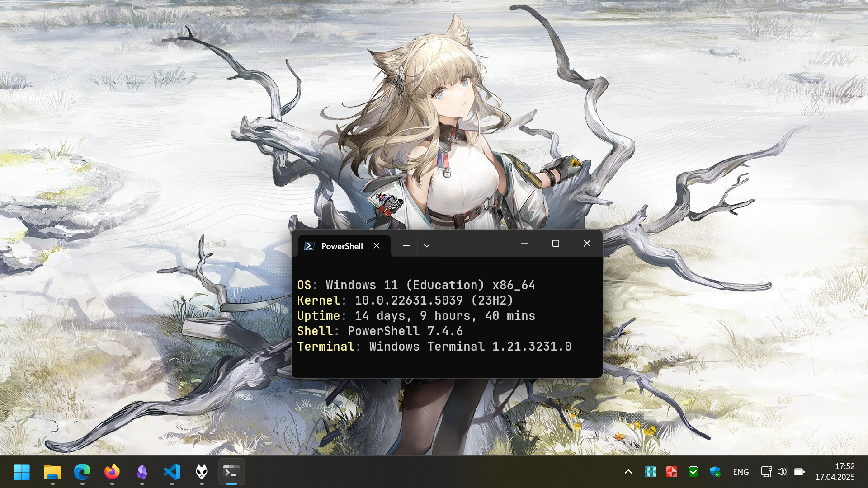Launch Firefox from the taskbar
Screen dimensions: 868x488
(x=112, y=472)
